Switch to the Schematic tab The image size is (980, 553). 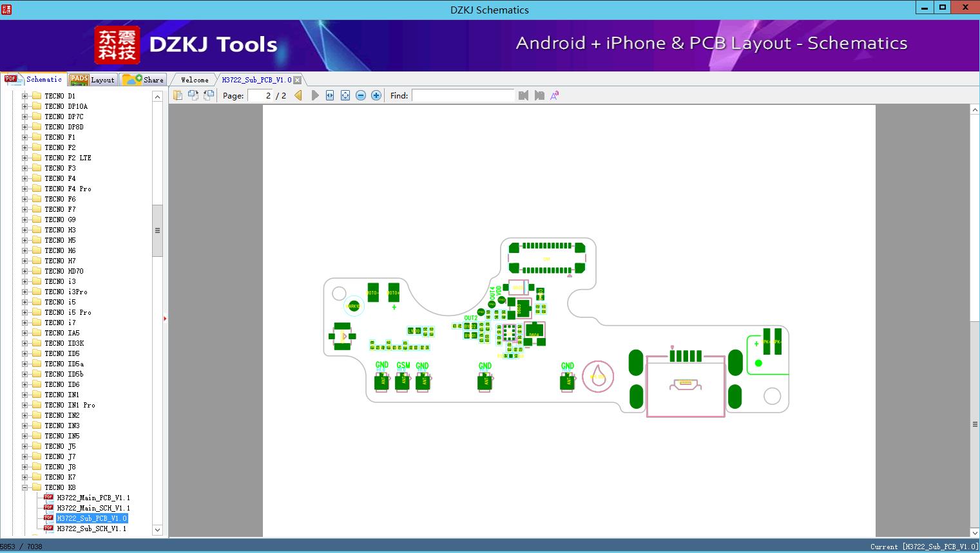34,79
